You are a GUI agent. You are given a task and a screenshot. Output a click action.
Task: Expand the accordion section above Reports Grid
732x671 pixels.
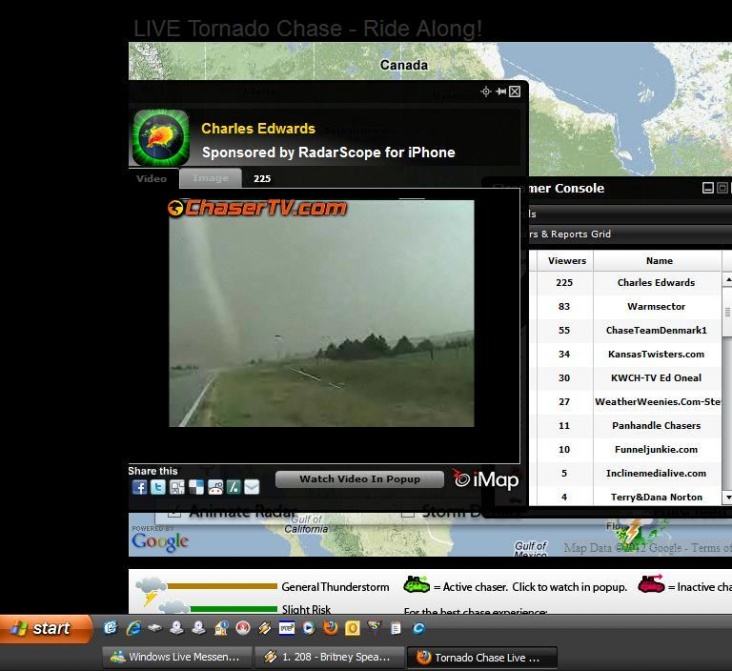(x=630, y=214)
